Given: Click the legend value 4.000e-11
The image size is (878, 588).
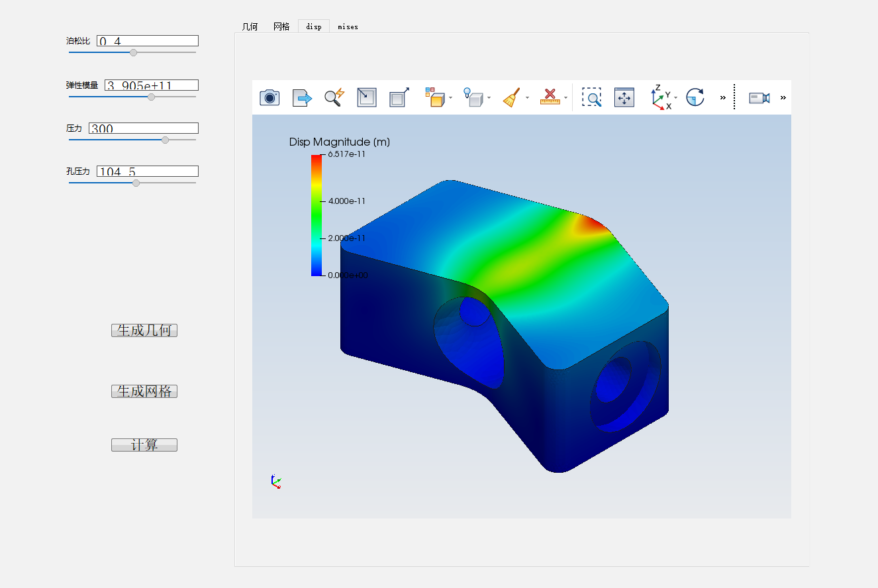Looking at the screenshot, I should click(346, 201).
